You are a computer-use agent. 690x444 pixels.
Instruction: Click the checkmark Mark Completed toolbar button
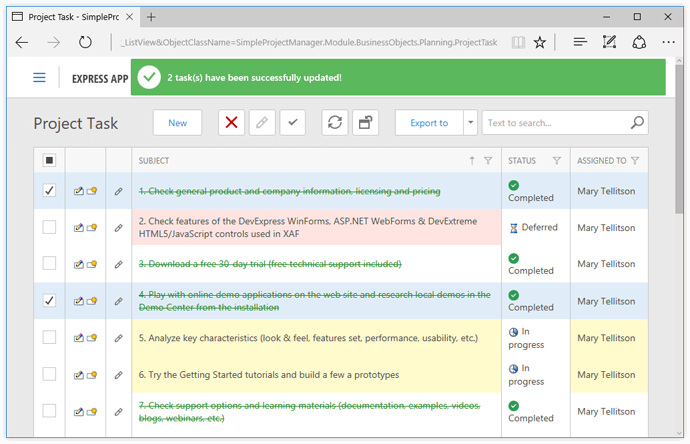point(292,123)
